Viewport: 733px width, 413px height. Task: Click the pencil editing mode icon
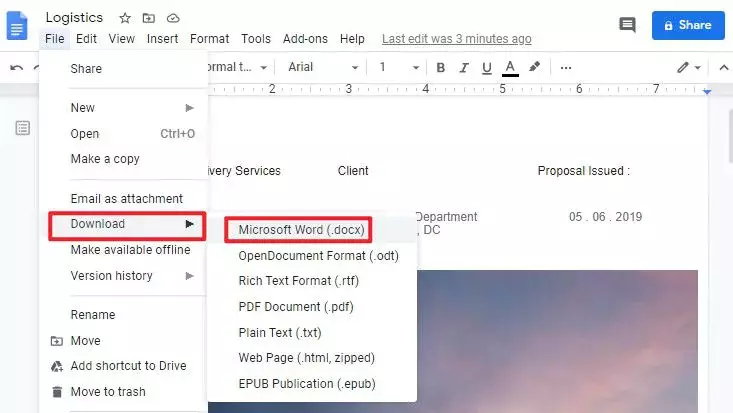tap(683, 67)
